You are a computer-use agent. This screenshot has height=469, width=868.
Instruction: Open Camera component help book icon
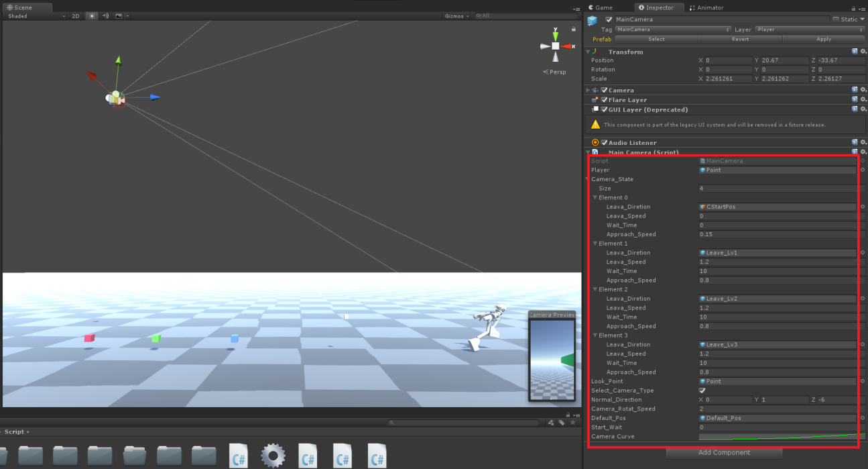pos(855,90)
